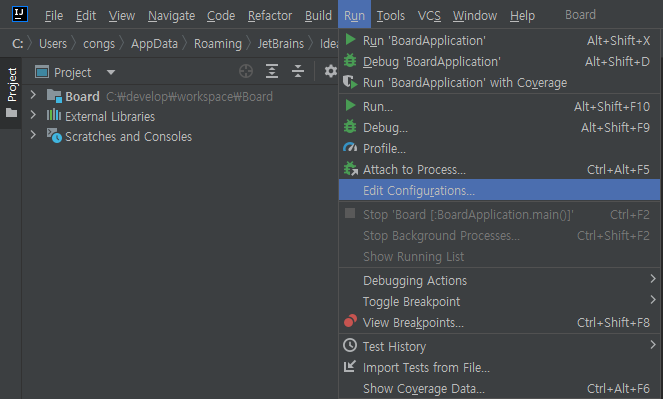
Task: Expand Scratches and Consoles node
Action: pos(33,135)
